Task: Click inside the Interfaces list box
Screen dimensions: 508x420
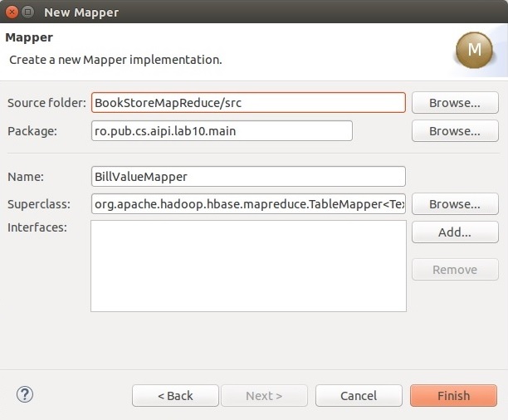Action: pos(248,266)
